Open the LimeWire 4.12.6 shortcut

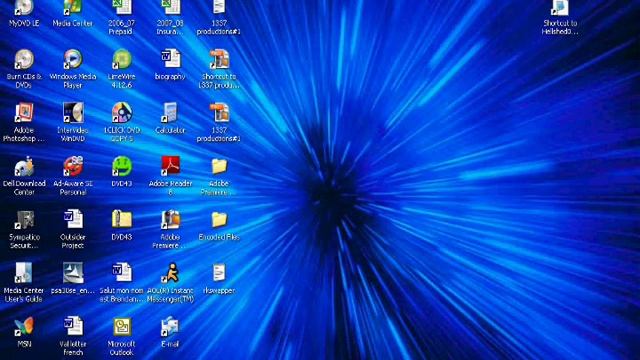pos(122,59)
